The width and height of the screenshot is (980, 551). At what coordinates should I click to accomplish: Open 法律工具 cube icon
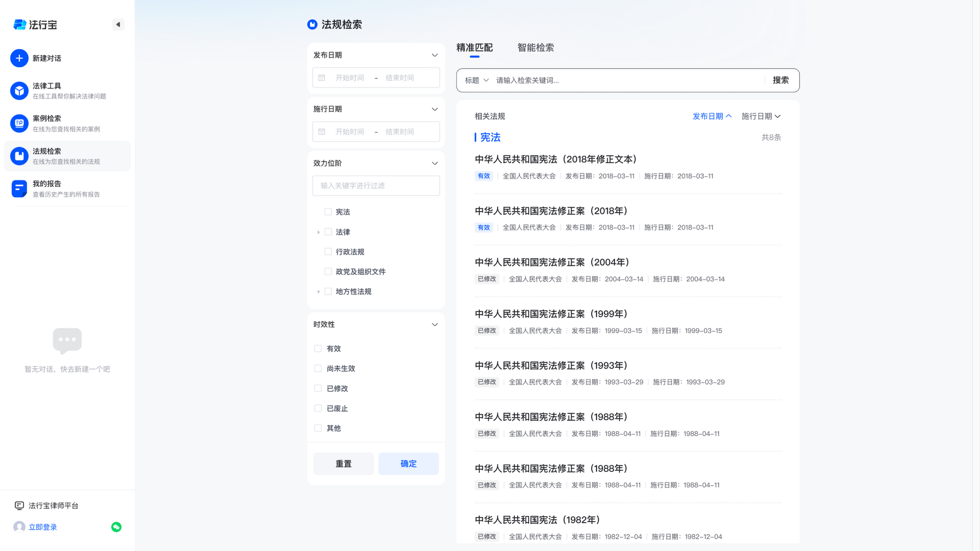tap(19, 91)
